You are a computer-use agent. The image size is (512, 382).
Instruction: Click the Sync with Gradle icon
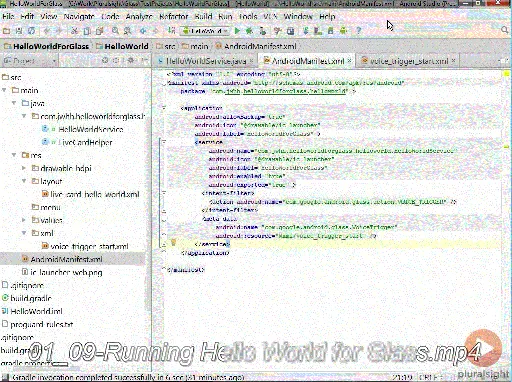point(306,31)
